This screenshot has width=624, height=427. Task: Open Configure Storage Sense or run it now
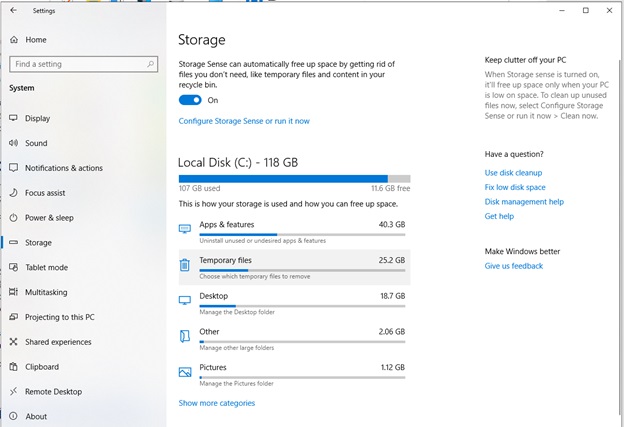[x=244, y=121]
